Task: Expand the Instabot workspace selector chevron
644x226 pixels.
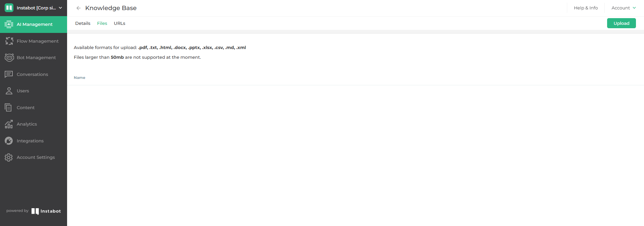Action: (60, 8)
